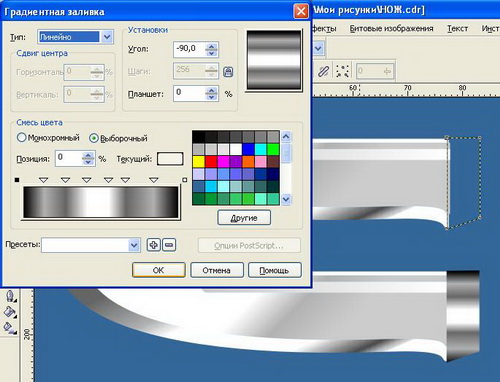Image resolution: width=500 pixels, height=382 pixels.
Task: Decrease the Угол value with down arrow
Action: (x=211, y=53)
